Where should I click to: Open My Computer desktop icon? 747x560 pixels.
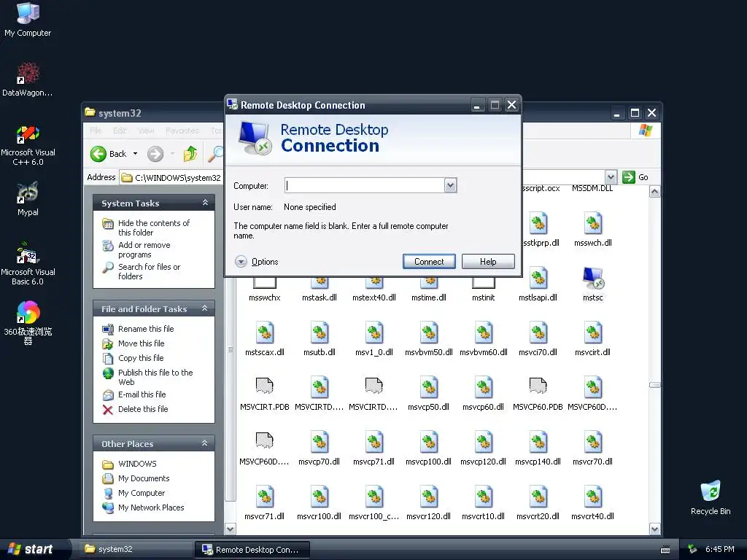click(x=28, y=19)
